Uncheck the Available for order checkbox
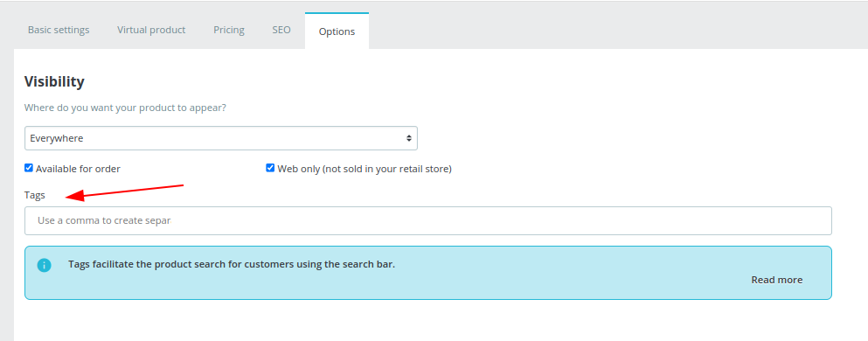The height and width of the screenshot is (341, 868). point(29,168)
